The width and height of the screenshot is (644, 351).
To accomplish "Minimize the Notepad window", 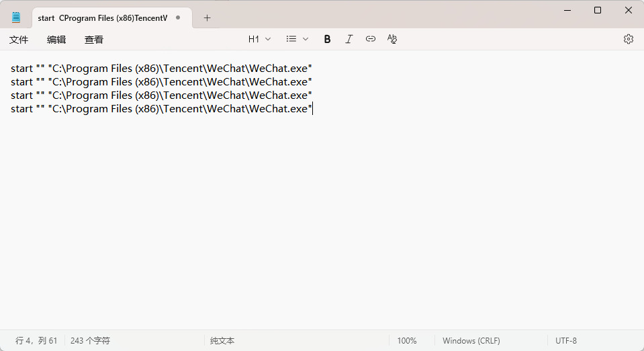I will tap(567, 10).
